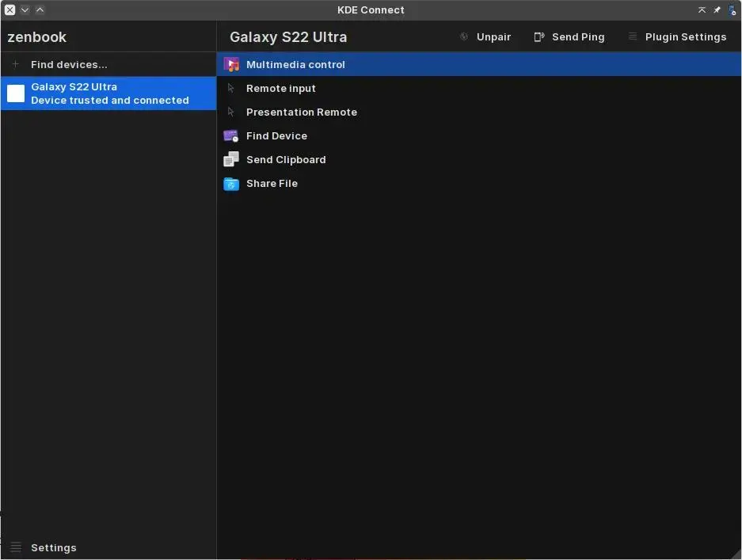The image size is (742, 560).
Task: Click the Settings icon in sidebar bottom
Action: click(x=16, y=547)
